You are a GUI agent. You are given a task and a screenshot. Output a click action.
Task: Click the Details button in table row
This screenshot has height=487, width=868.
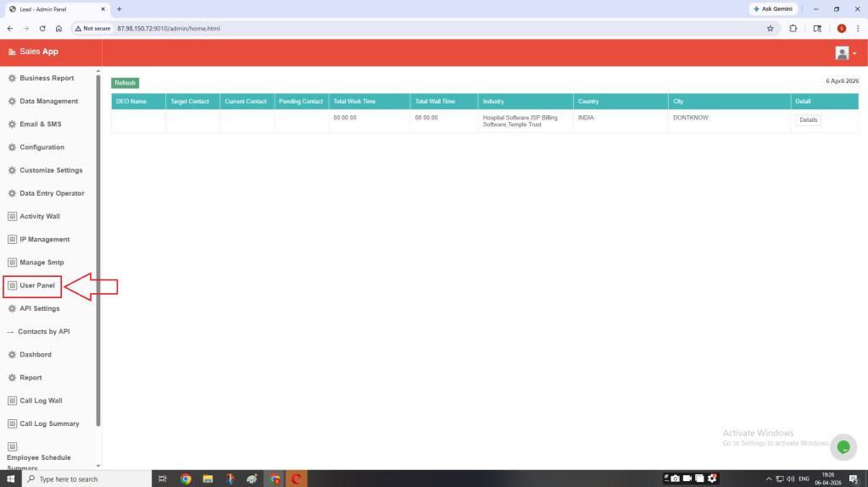click(x=808, y=120)
